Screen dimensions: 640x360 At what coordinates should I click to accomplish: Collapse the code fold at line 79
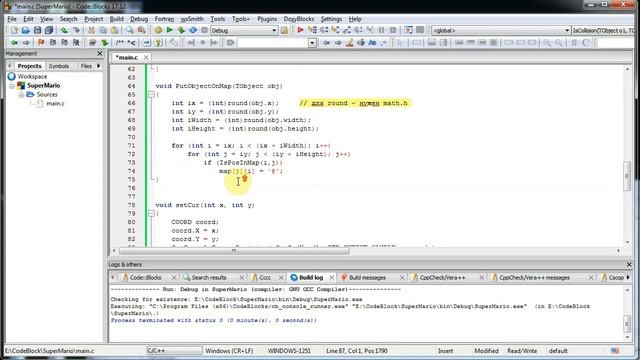click(x=151, y=213)
